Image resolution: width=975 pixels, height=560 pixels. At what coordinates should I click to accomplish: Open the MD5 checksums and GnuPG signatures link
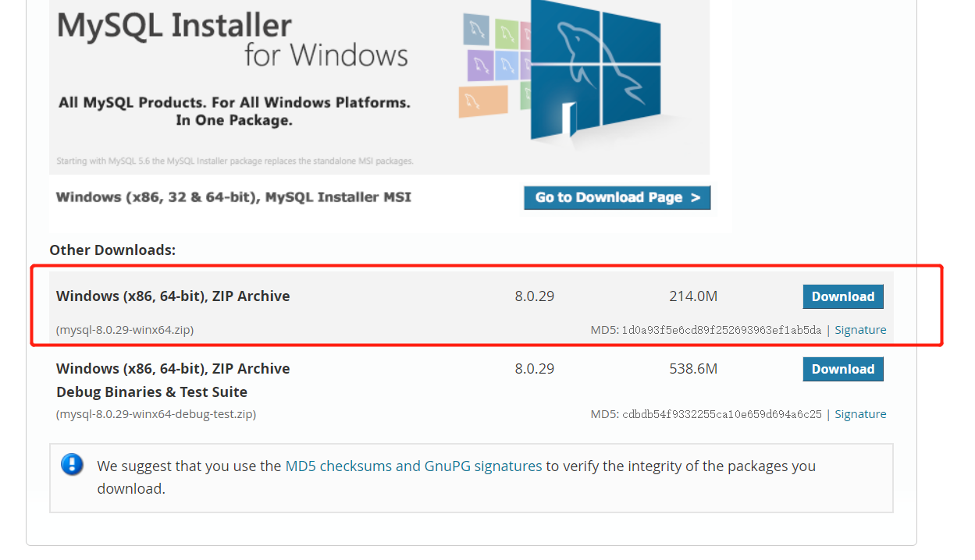(414, 466)
